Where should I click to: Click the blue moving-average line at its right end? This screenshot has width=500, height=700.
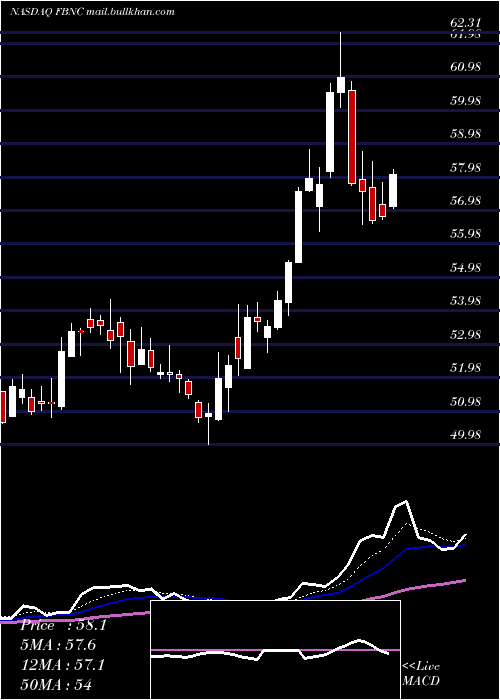(464, 545)
